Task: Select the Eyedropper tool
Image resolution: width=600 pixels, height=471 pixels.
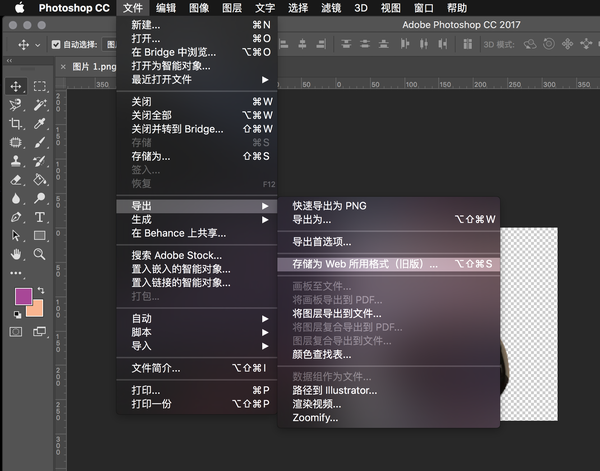Action: (39, 124)
